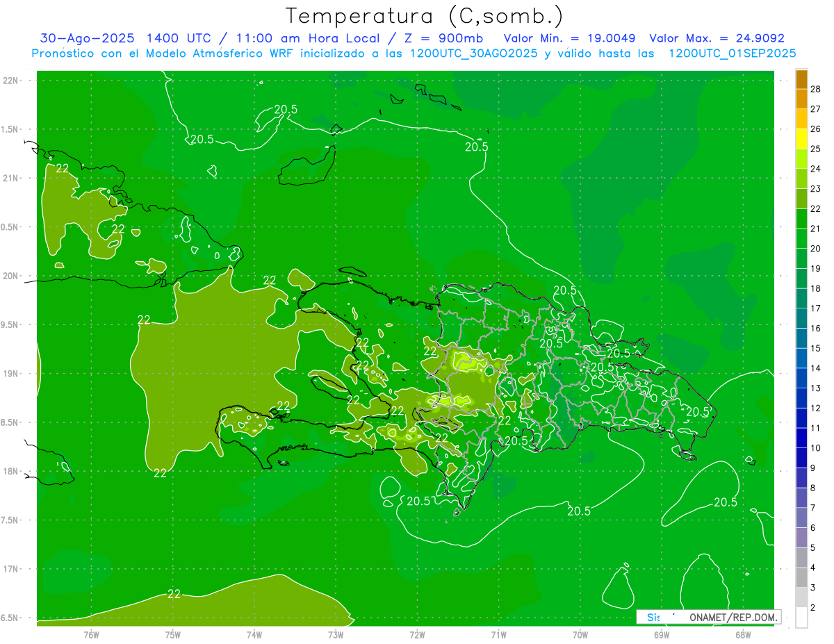This screenshot has height=644, width=834.
Task: Click 'Valor Max. = 24.9092' text
Action: click(717, 38)
